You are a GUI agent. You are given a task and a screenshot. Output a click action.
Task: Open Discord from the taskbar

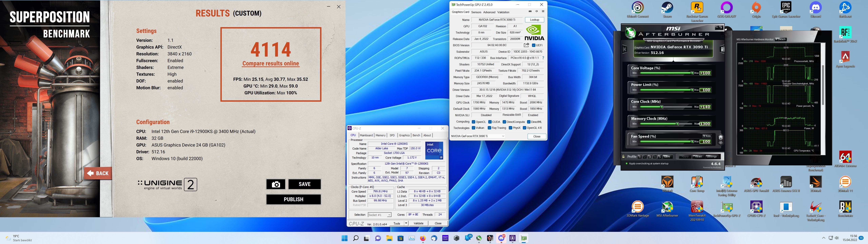pos(501,238)
